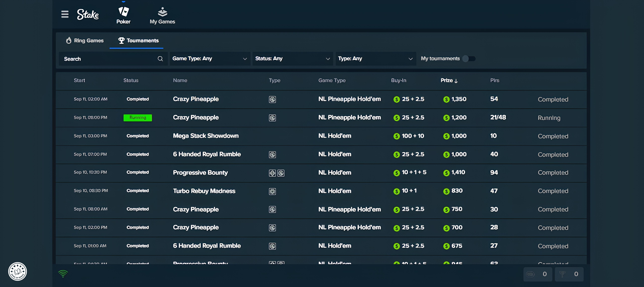Viewport: 644px width, 287px height.
Task: Open Progressive Bounty with 1,410 prize
Action: 200,172
